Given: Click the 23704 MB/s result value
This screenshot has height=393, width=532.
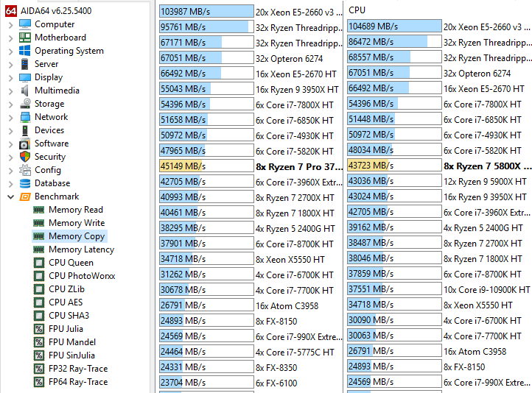Looking at the screenshot, I should coord(183,383).
